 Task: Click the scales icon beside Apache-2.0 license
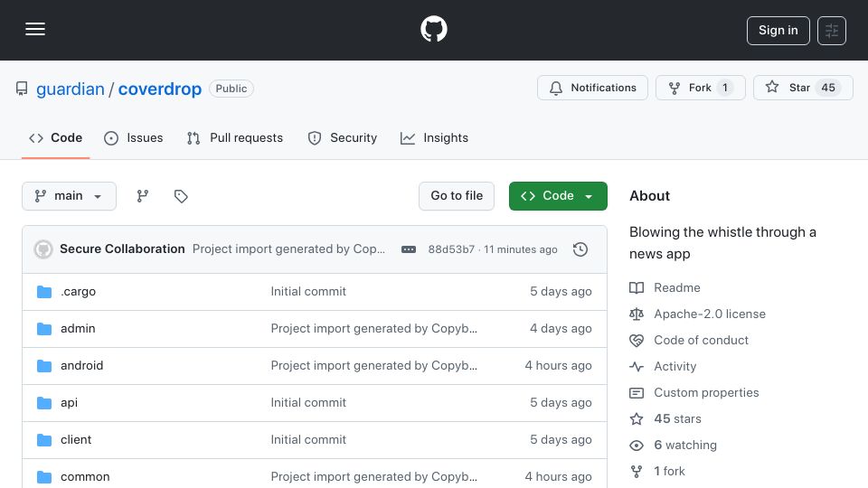637,314
